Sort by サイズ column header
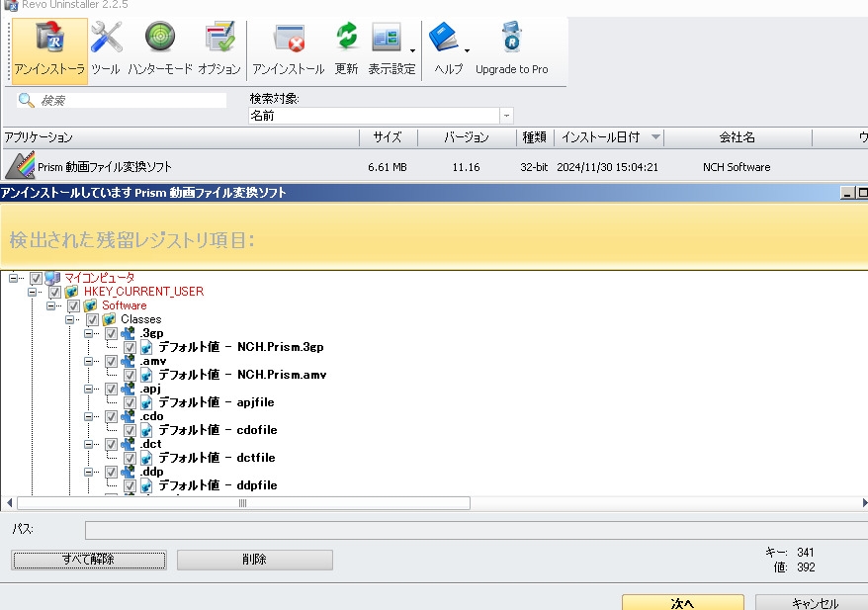Viewport: 868px width, 610px height. (389, 137)
